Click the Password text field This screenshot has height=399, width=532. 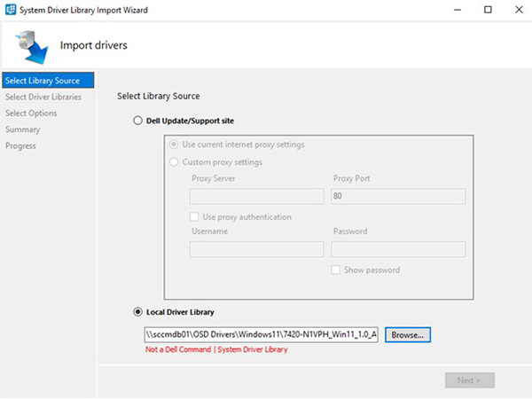[x=398, y=250]
